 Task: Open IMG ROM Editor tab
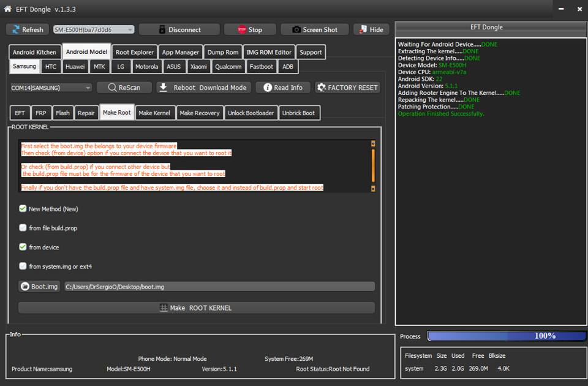click(269, 52)
